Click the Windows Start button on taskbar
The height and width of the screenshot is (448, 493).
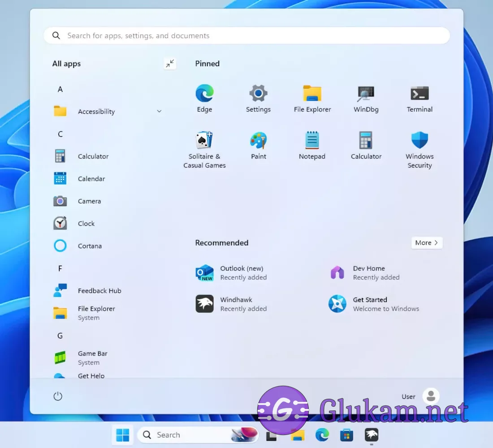[122, 435]
